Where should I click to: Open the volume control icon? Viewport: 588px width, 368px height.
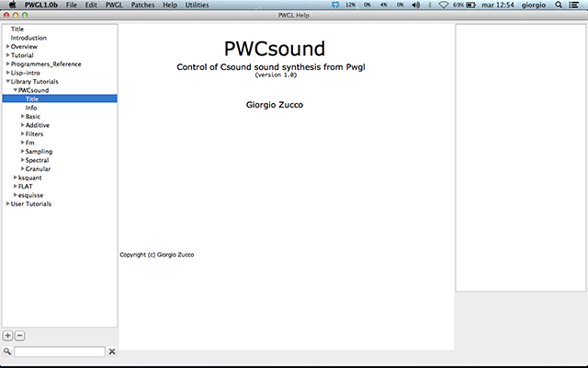pos(415,5)
